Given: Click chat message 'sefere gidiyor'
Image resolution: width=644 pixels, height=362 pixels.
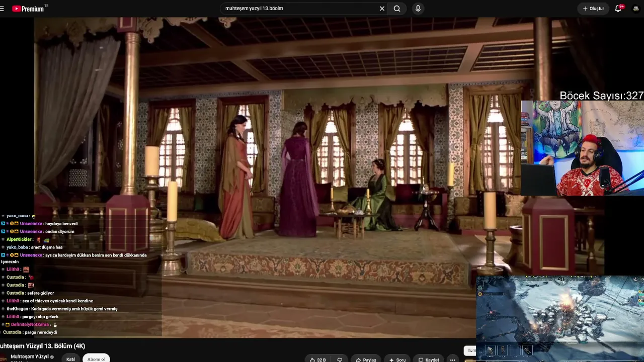Looking at the screenshot, I should coord(41,293).
